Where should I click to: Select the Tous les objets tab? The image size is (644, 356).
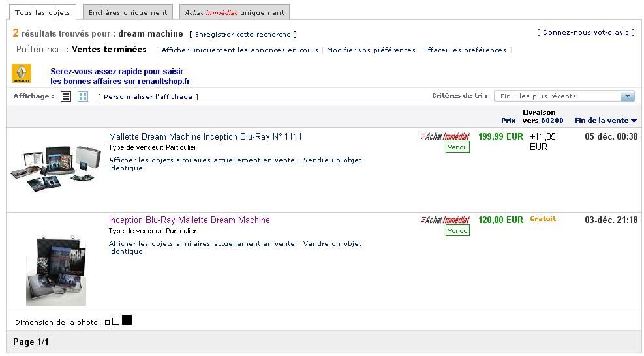click(x=42, y=12)
